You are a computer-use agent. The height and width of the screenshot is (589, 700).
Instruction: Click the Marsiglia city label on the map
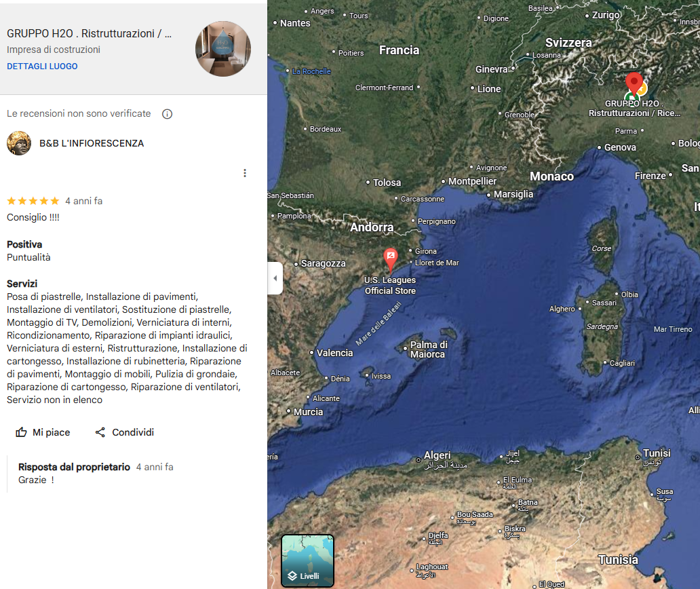coord(513,194)
